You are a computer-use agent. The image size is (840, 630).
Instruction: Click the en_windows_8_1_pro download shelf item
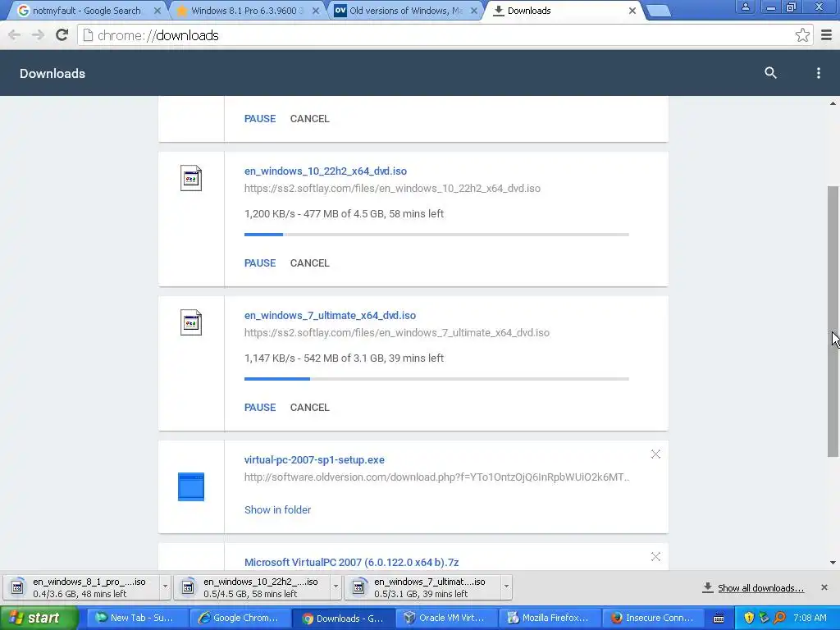(82, 587)
